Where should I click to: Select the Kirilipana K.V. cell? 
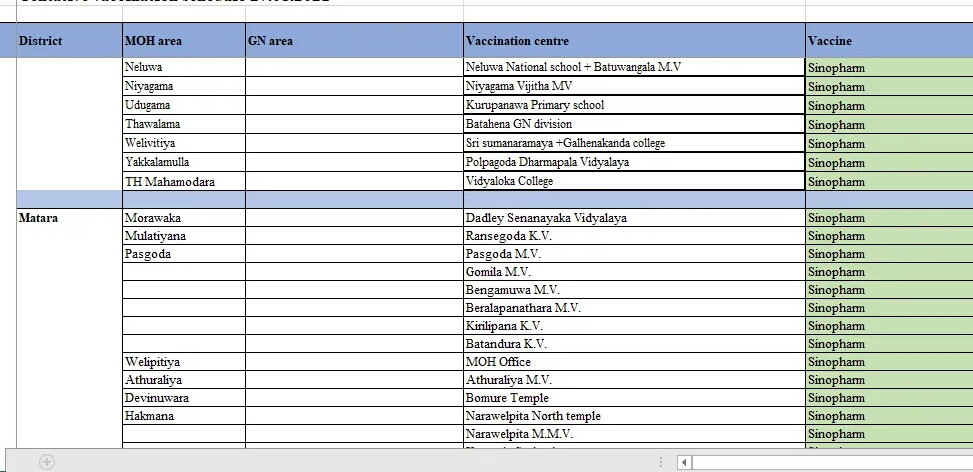tap(634, 326)
